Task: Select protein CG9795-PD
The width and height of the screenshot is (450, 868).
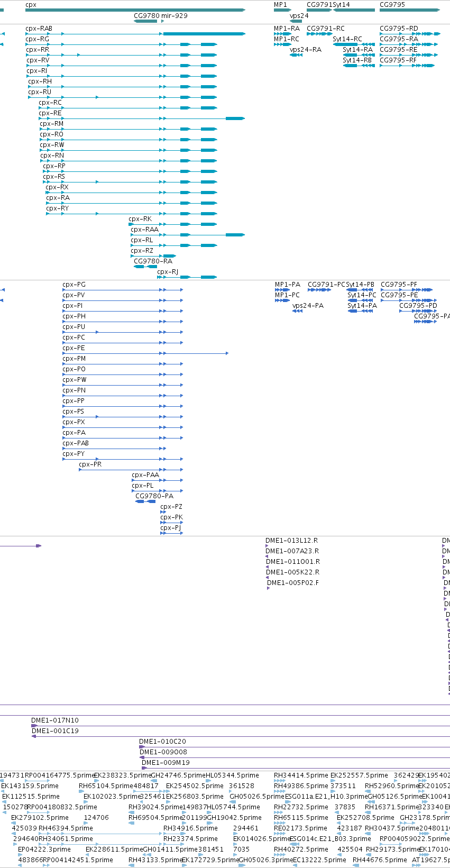Action: [418, 306]
